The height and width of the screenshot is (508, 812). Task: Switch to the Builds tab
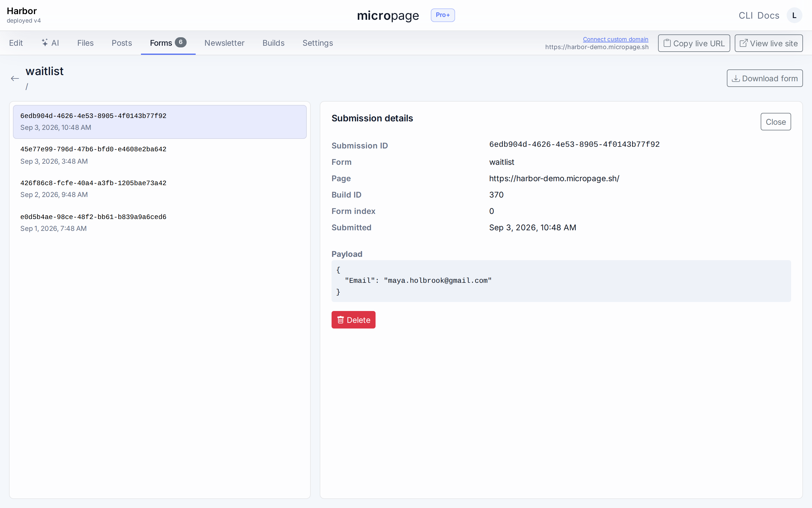[x=273, y=43]
